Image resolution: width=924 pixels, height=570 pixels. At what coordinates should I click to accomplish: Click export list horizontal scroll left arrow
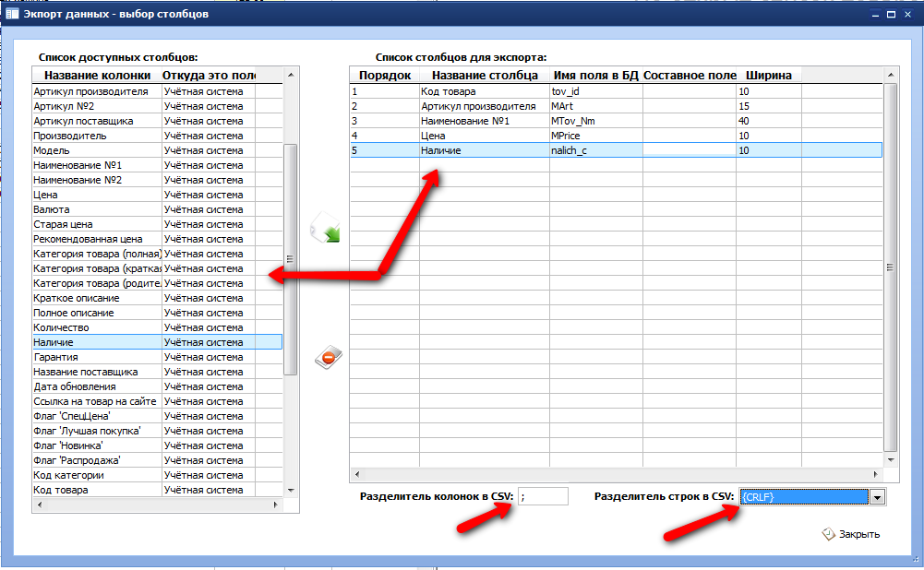coord(356,474)
